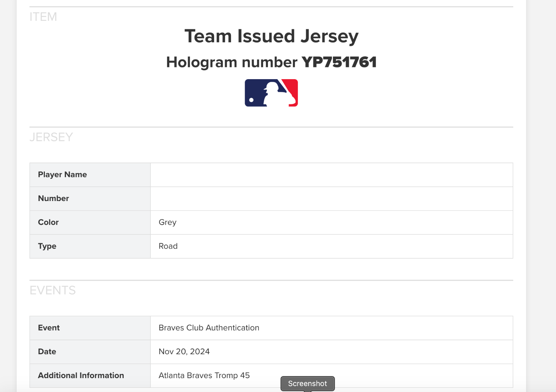This screenshot has width=556, height=392.
Task: Click the Atlanta Braves Tromp 45 text
Action: pyautogui.click(x=204, y=375)
